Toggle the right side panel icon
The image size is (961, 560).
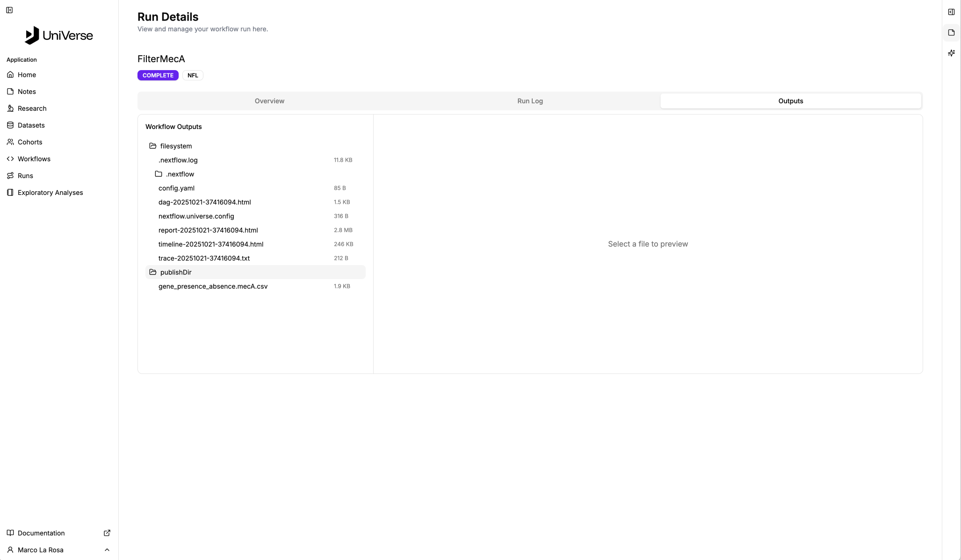click(x=951, y=12)
